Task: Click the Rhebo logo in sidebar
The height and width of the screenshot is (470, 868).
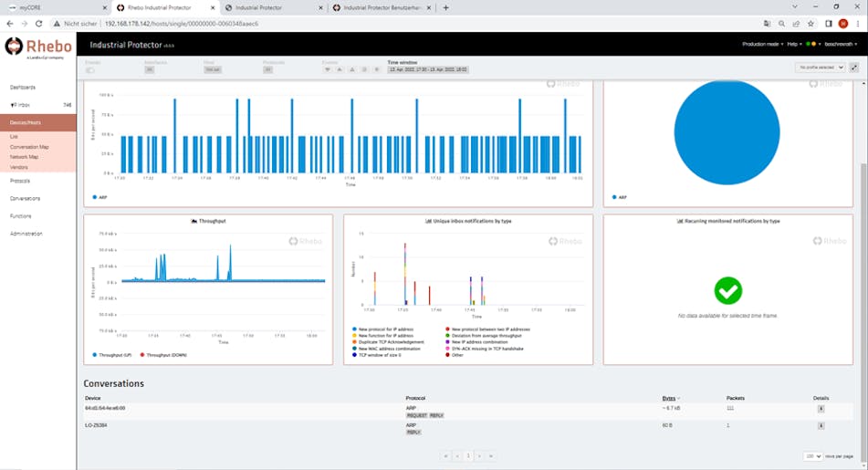Action: pyautogui.click(x=38, y=47)
